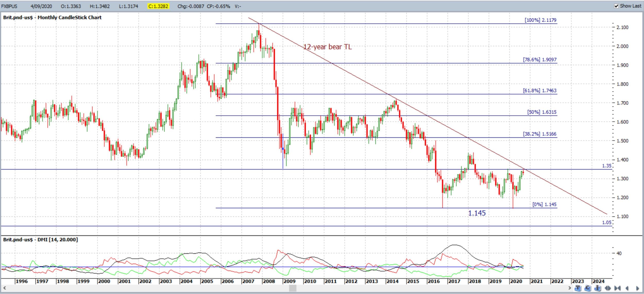Image resolution: width=644 pixels, height=294 pixels.
Task: Shift chart back with the left triangle
Action: [x=627, y=288]
